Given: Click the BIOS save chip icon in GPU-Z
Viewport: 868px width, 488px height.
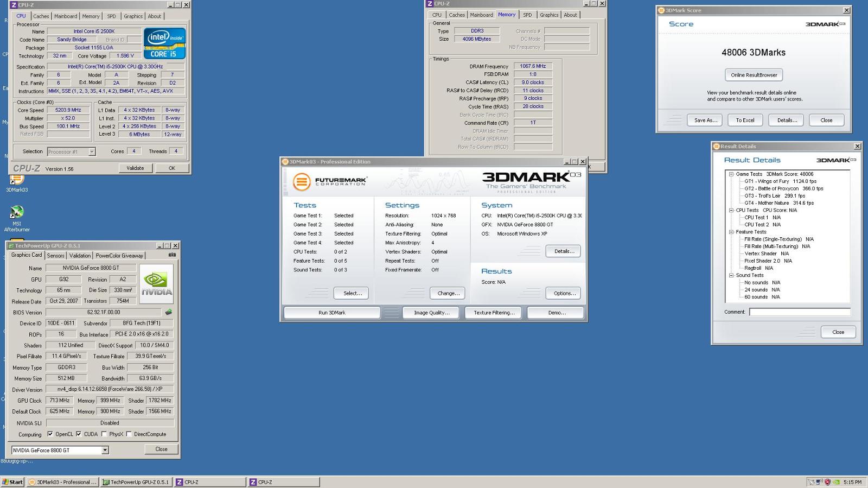Looking at the screenshot, I should pos(169,312).
